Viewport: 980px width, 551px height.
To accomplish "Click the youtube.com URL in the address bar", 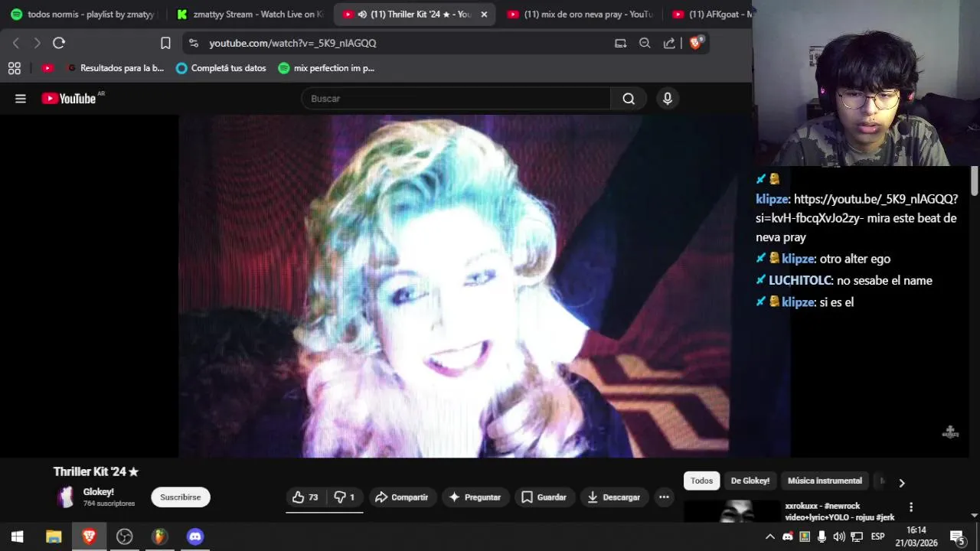I will (x=292, y=44).
